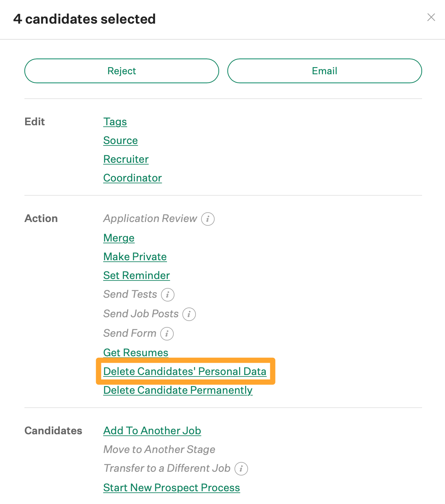Click Delete Candidates' Personal Data
The height and width of the screenshot is (504, 445).
185,372
